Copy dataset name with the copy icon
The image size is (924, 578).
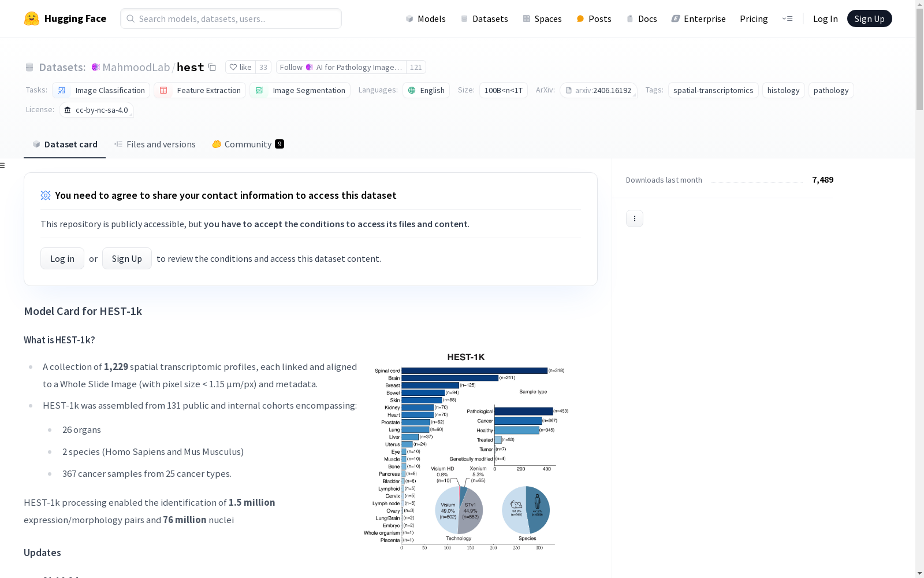pos(212,67)
